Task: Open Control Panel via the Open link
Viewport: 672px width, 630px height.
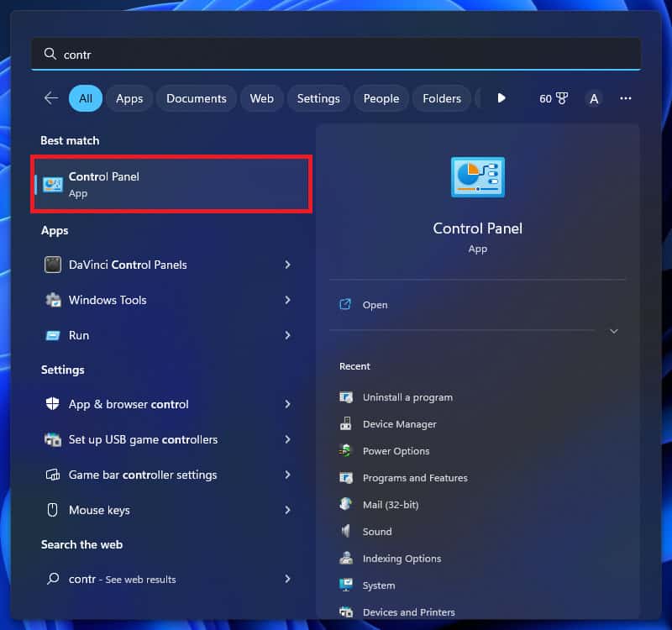Action: coord(375,305)
